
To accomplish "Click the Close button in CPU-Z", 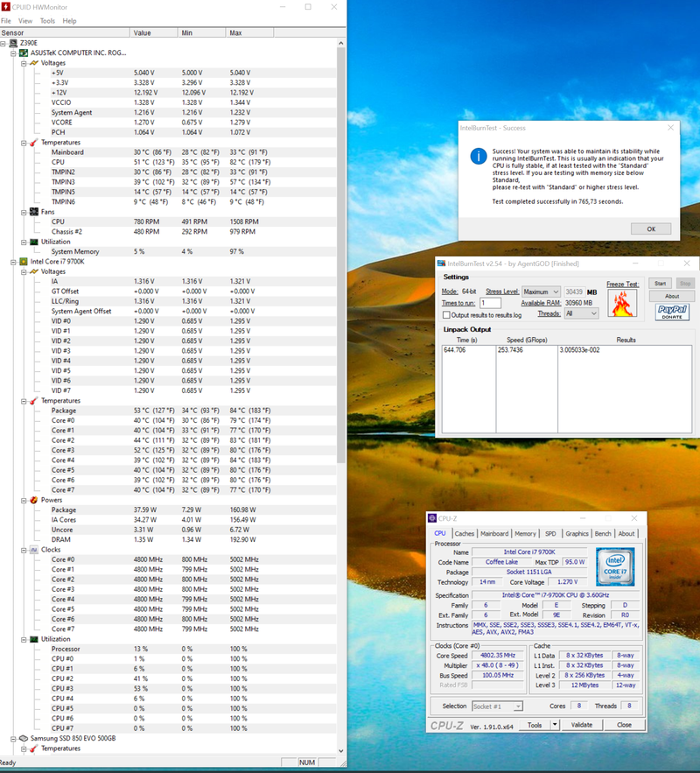I will click(x=624, y=725).
